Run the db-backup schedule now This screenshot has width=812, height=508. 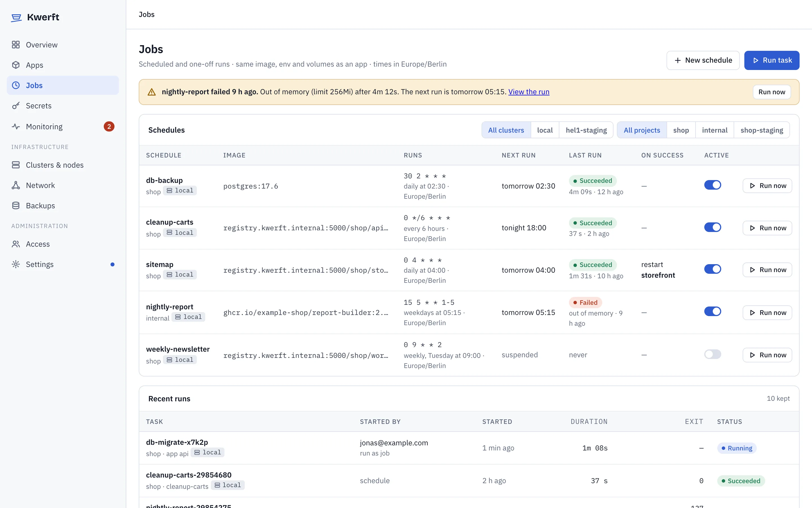pyautogui.click(x=767, y=186)
